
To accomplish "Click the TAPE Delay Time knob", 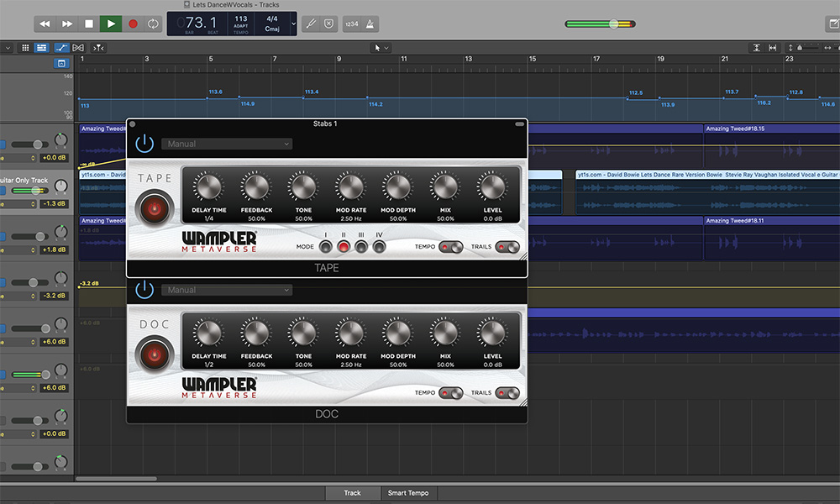I will pos(209,187).
